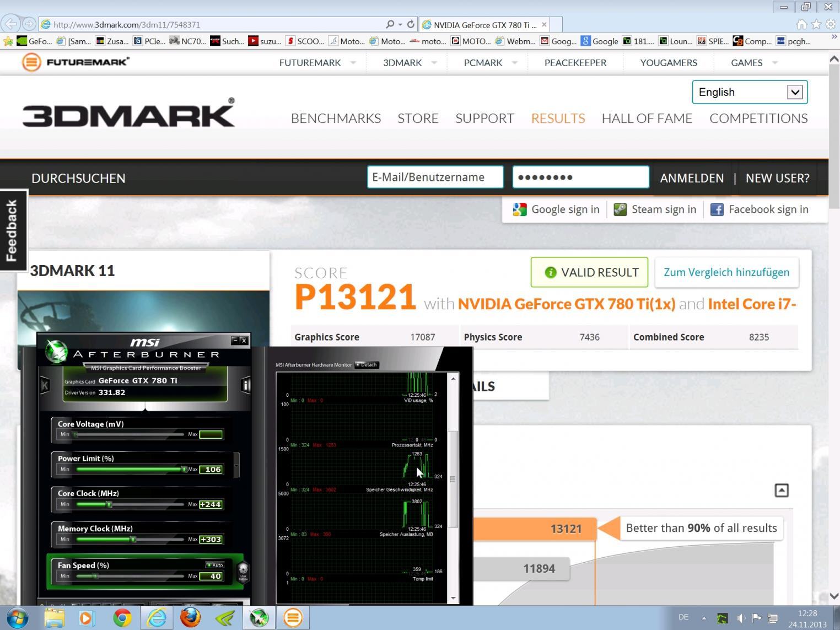
Task: Open the GeFo... NVIDIA bookmark
Action: pos(34,41)
